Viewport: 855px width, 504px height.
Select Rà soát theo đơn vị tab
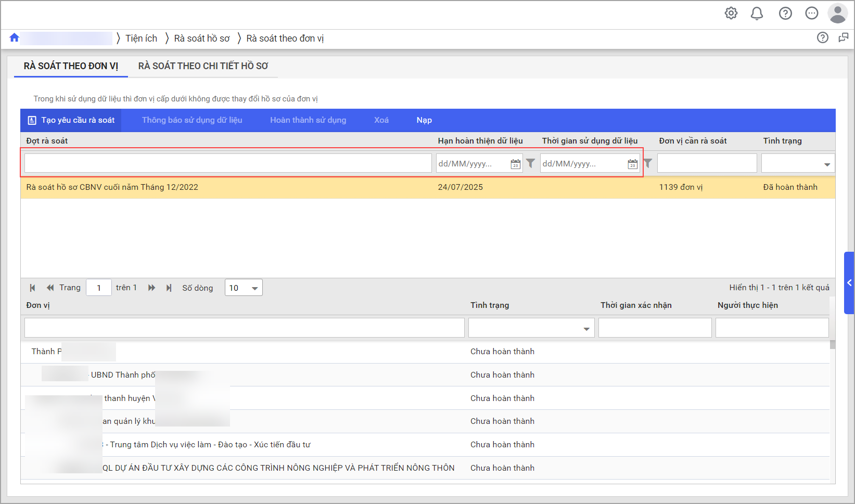pyautogui.click(x=71, y=66)
